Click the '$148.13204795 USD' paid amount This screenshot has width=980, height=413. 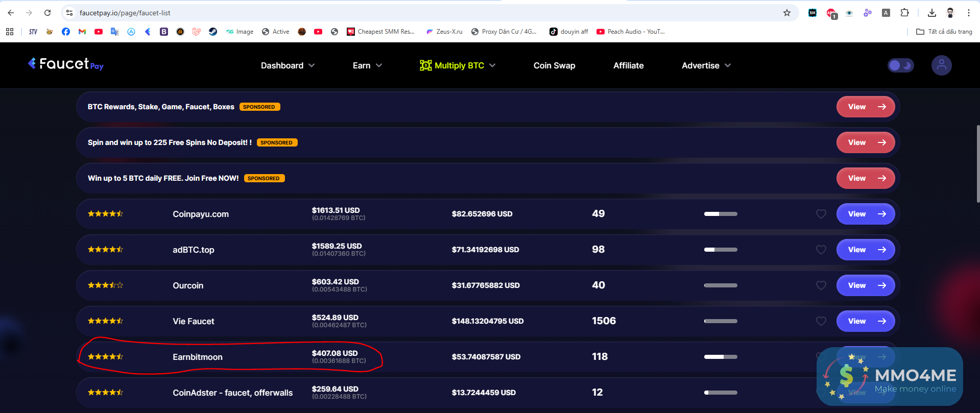tap(488, 321)
